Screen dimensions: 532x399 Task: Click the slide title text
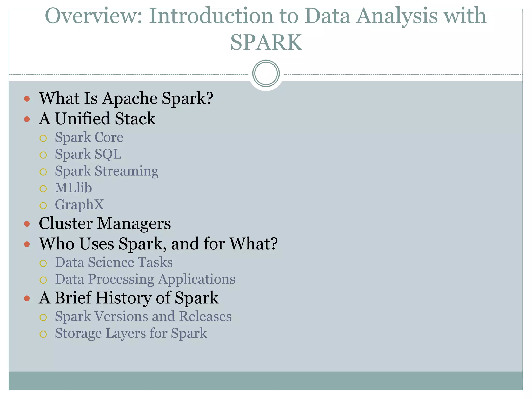265,29
